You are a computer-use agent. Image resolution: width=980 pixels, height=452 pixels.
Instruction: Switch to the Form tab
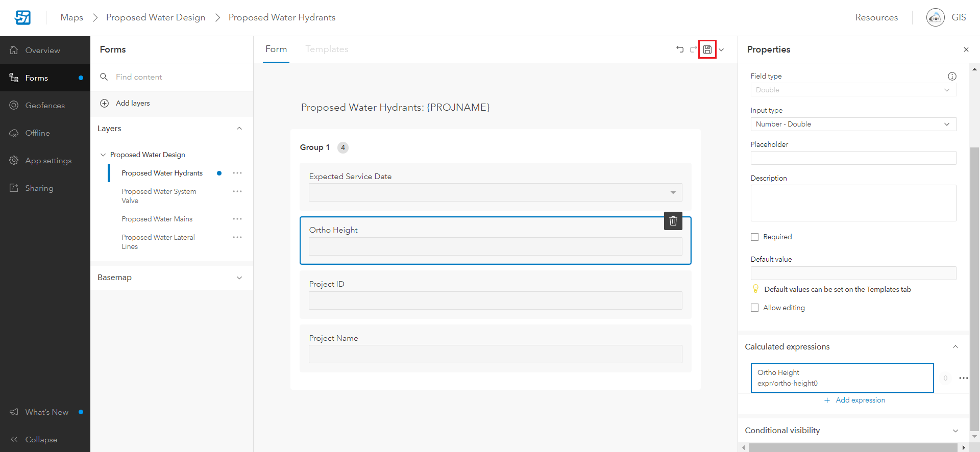(276, 49)
